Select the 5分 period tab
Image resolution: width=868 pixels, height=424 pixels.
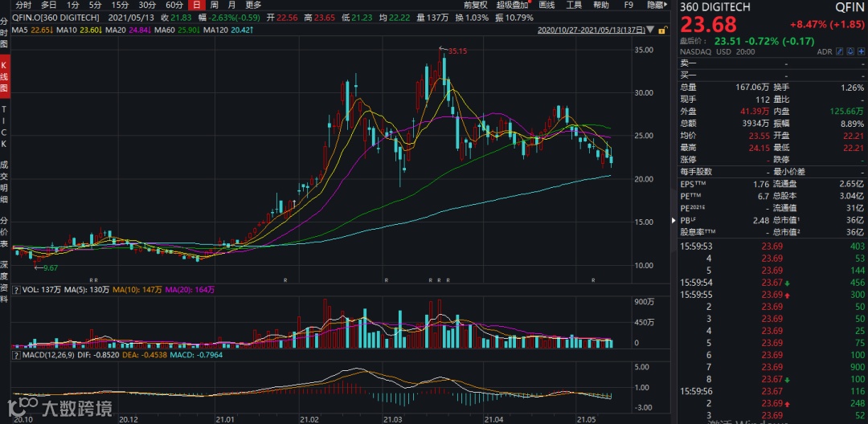(95, 6)
